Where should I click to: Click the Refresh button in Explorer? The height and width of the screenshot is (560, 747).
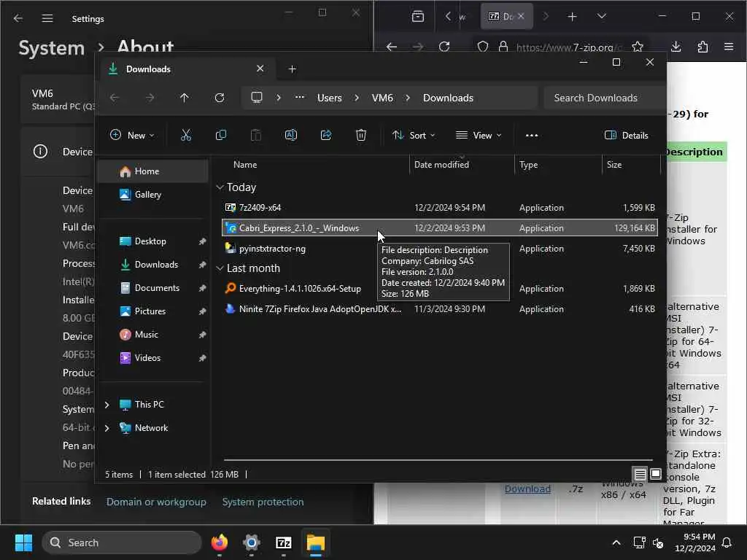[x=219, y=98]
